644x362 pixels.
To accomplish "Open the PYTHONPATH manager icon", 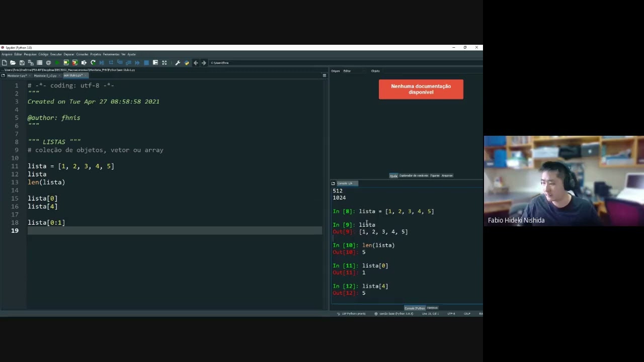I will pos(187,63).
